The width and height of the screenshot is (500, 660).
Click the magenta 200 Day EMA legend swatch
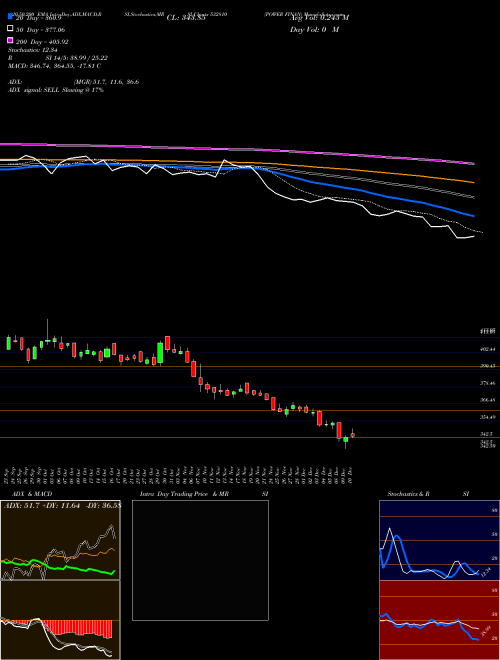click(11, 40)
